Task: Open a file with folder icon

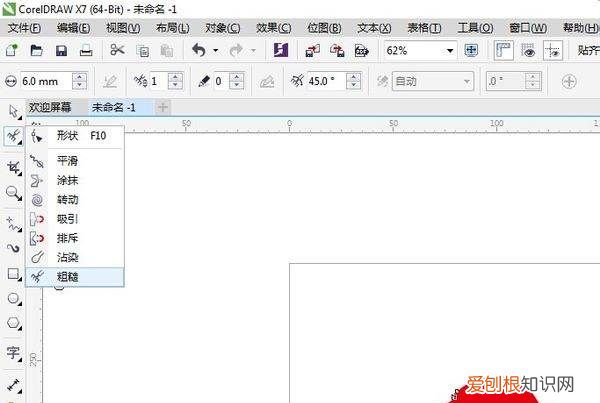Action: (x=36, y=50)
